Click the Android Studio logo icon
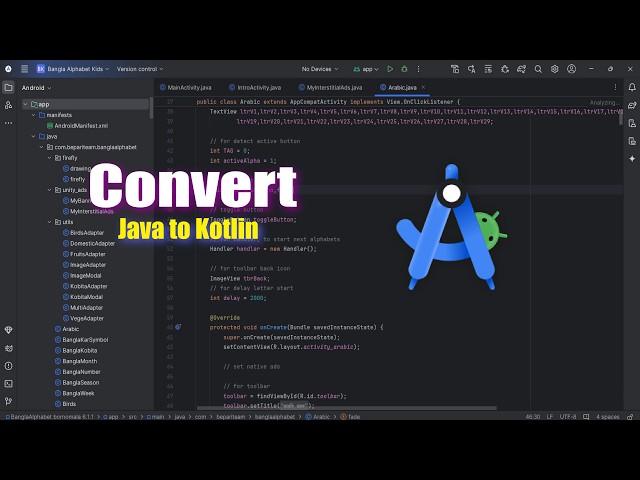This screenshot has width=640, height=480. [8, 69]
